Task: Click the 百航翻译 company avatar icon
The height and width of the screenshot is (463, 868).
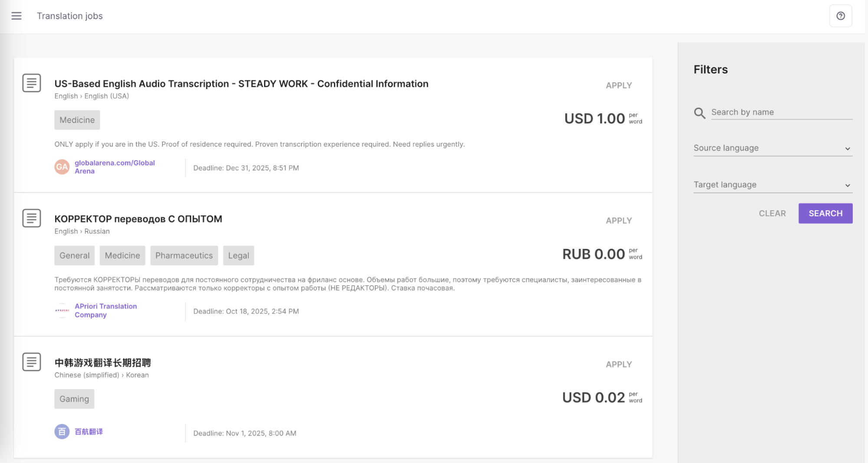Action: coord(62,432)
